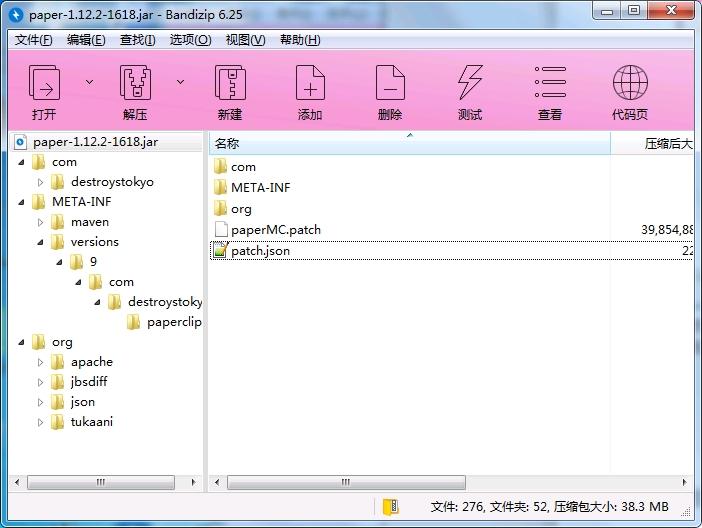Select the apache folder in tree
Image resolution: width=702 pixels, height=528 pixels.
click(81, 362)
